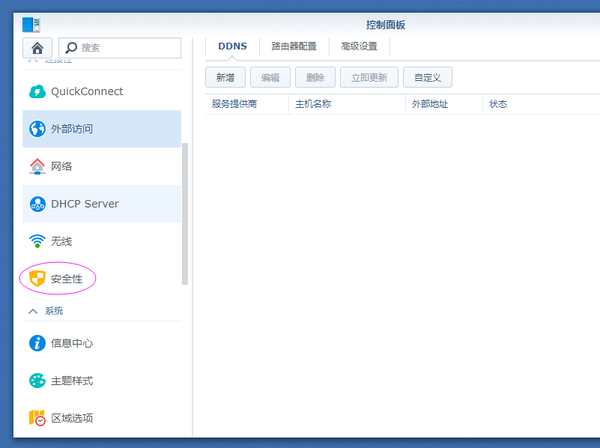Open the 网络 section

pyautogui.click(x=101, y=166)
